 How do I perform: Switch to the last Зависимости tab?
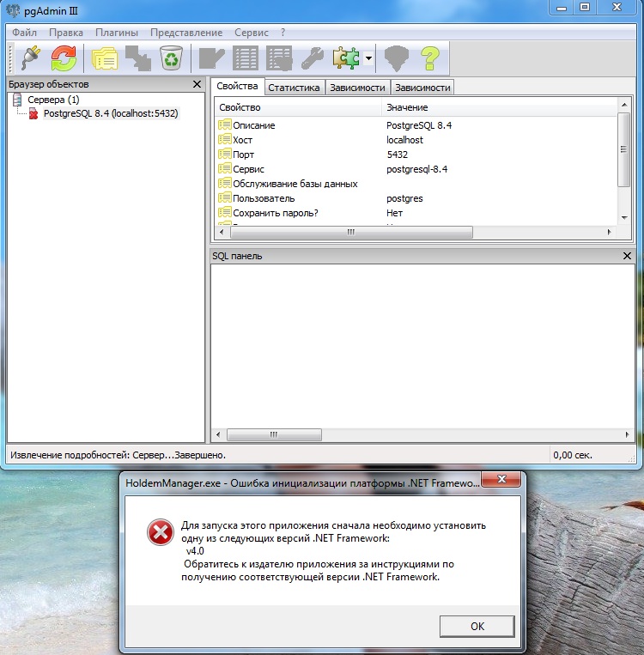[x=422, y=88]
